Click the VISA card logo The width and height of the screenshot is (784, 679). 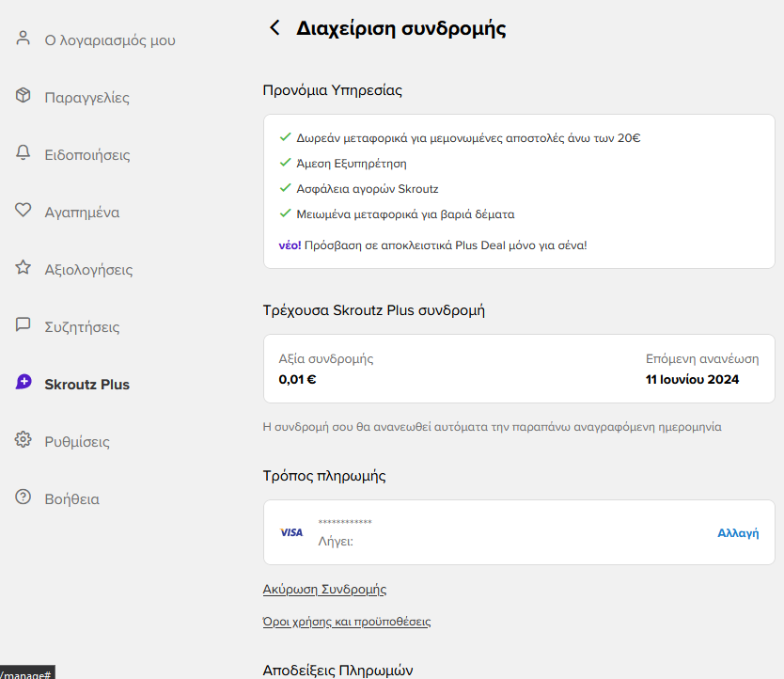point(291,532)
